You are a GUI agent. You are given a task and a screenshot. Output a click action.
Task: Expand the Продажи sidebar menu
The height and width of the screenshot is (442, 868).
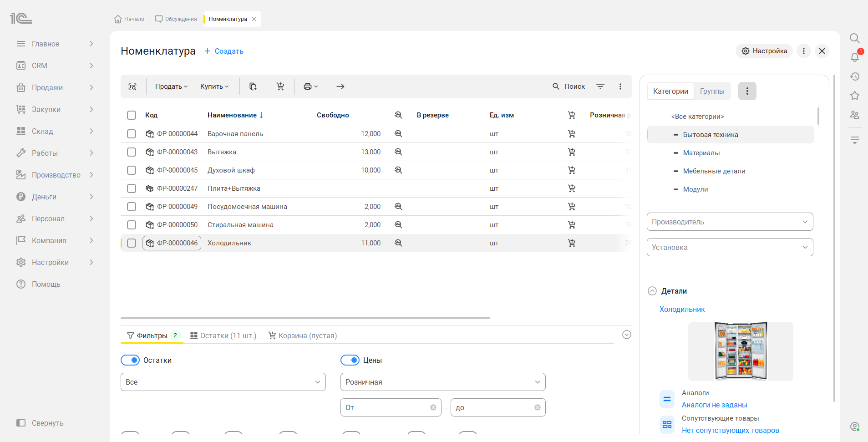pyautogui.click(x=55, y=87)
